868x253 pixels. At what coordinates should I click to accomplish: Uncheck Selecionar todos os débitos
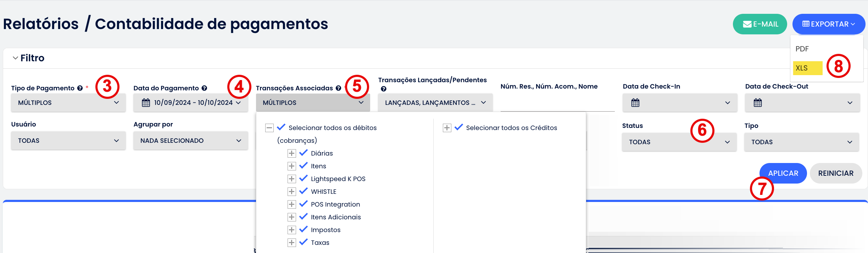[x=281, y=127]
